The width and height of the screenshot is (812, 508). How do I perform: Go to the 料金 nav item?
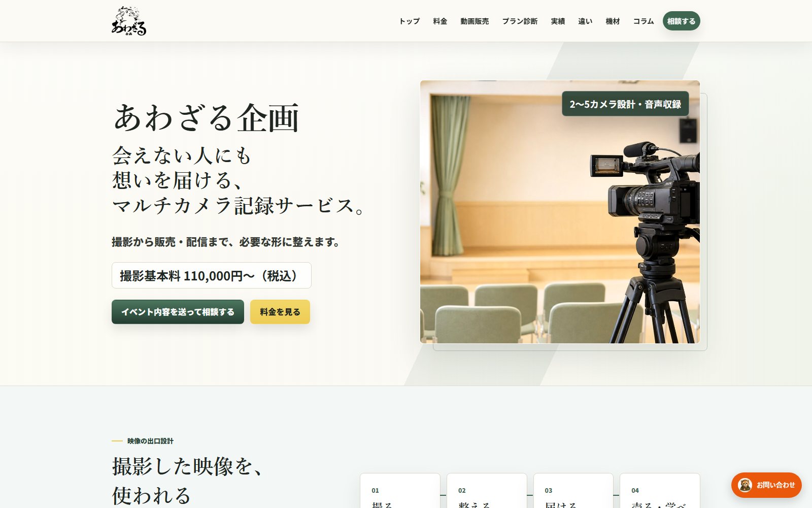[x=440, y=21]
